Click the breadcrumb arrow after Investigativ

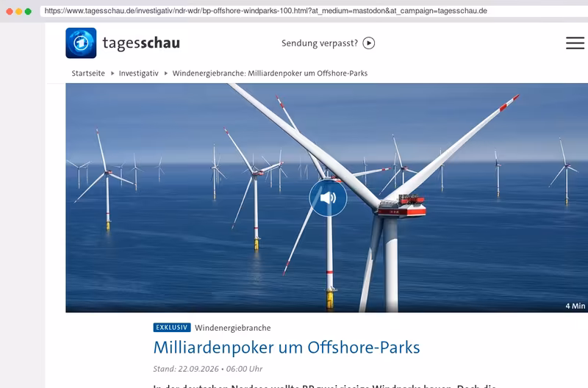pyautogui.click(x=166, y=73)
